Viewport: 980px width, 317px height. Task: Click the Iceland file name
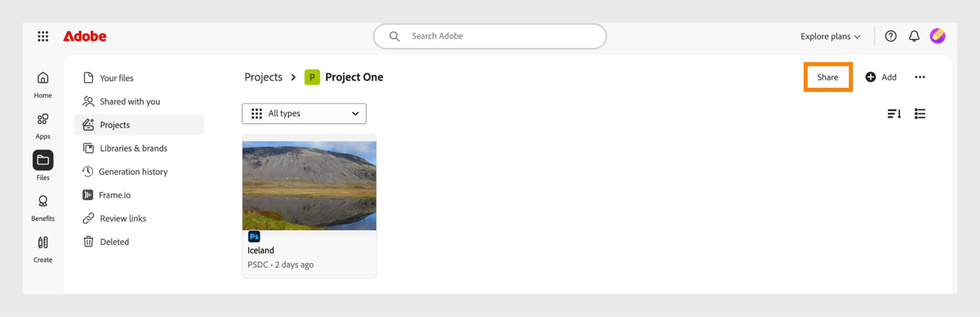[261, 251]
